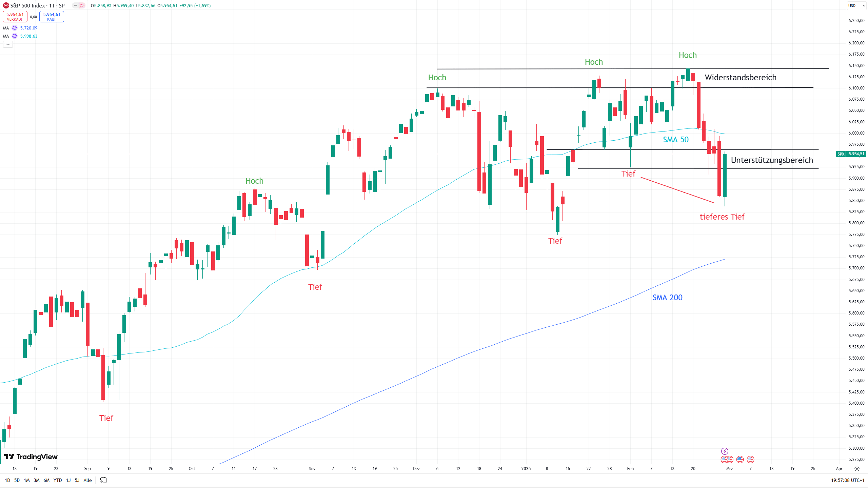Click the open price O5.858,93
This screenshot has width=868, height=488.
pos(101,6)
